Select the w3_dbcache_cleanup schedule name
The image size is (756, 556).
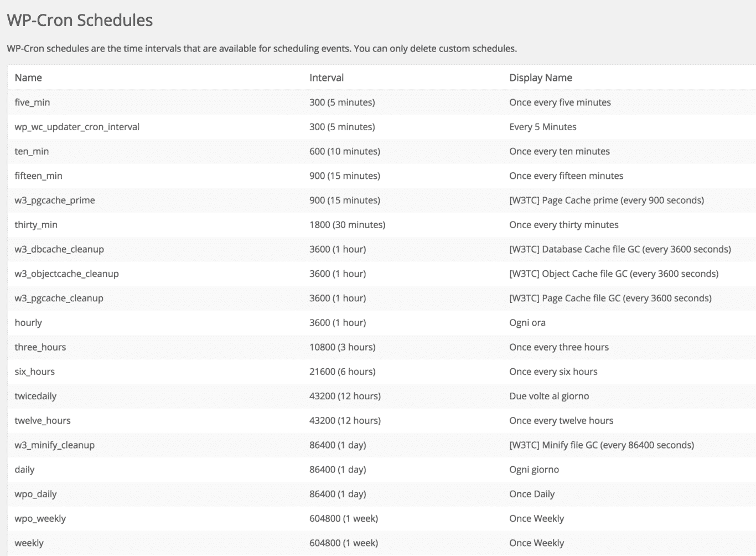(59, 249)
